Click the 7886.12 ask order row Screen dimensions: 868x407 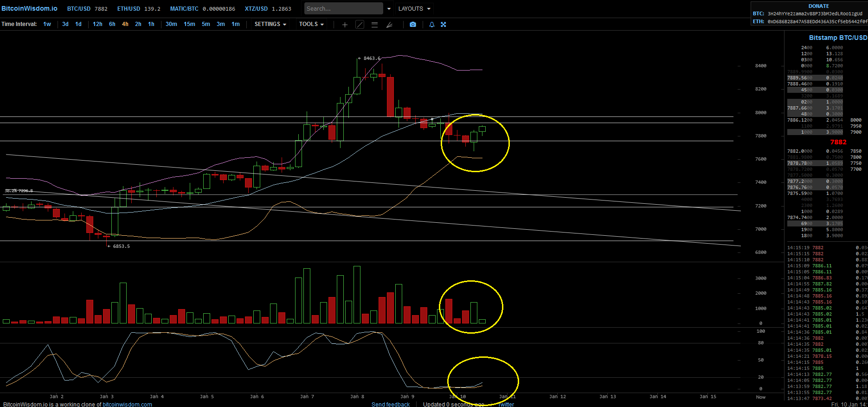tap(815, 120)
